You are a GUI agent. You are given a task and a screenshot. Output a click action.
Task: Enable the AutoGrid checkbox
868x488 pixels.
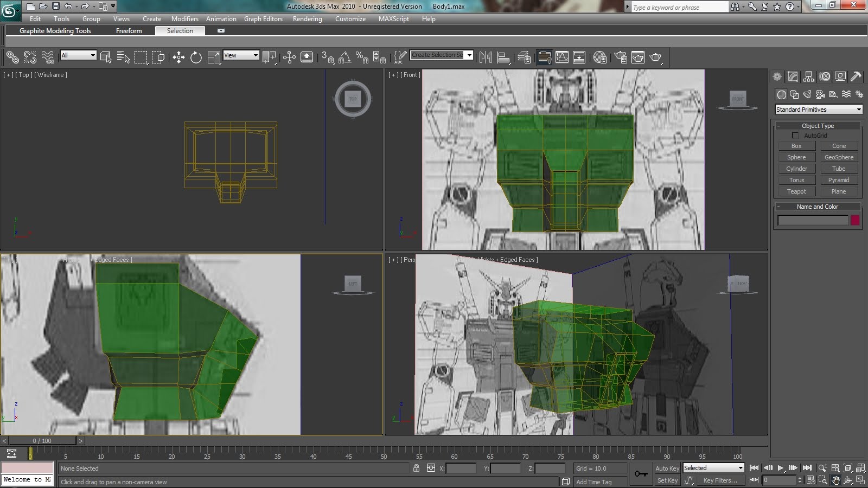795,136
